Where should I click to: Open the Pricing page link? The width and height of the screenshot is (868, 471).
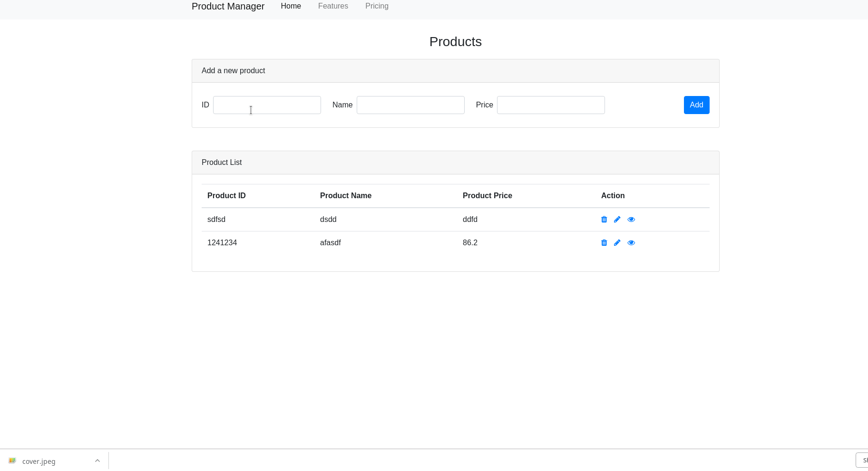[377, 6]
